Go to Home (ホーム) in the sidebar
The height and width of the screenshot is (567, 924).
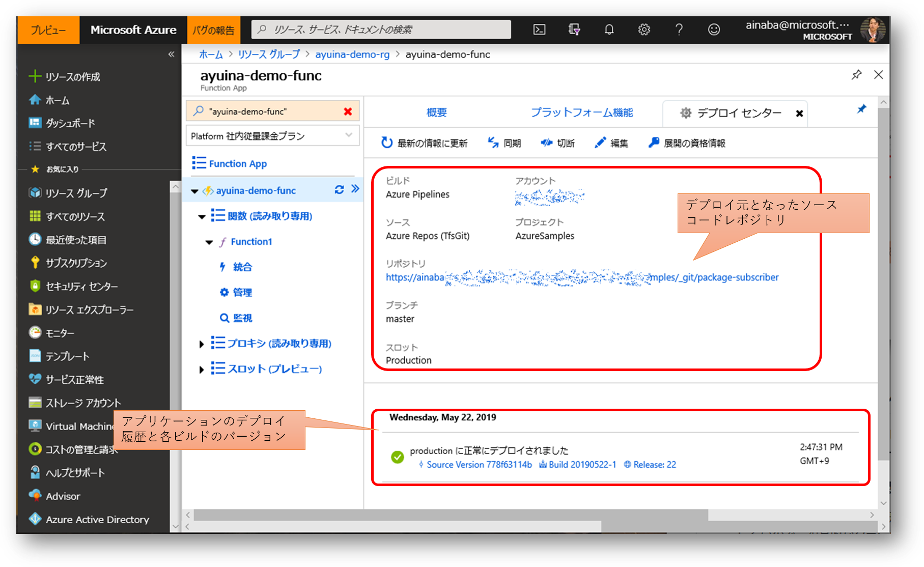(x=49, y=100)
